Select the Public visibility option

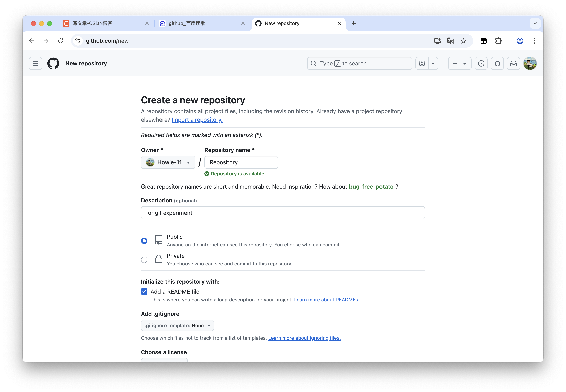[144, 241]
